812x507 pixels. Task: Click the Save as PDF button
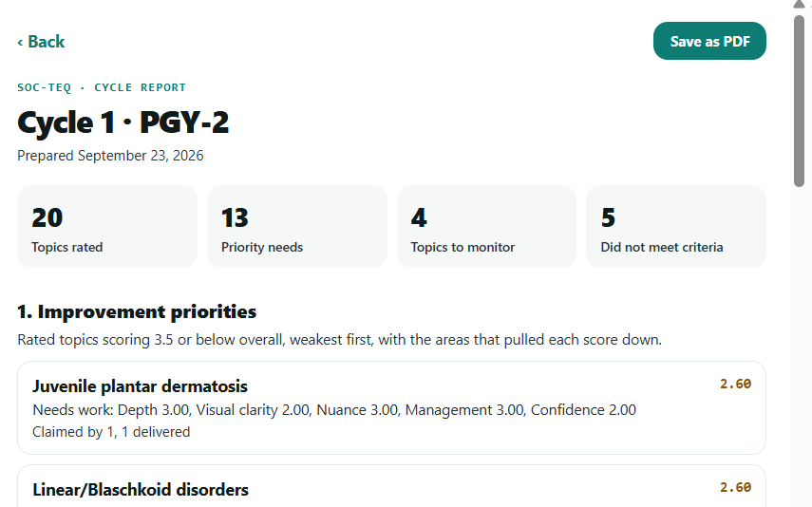pyautogui.click(x=709, y=41)
